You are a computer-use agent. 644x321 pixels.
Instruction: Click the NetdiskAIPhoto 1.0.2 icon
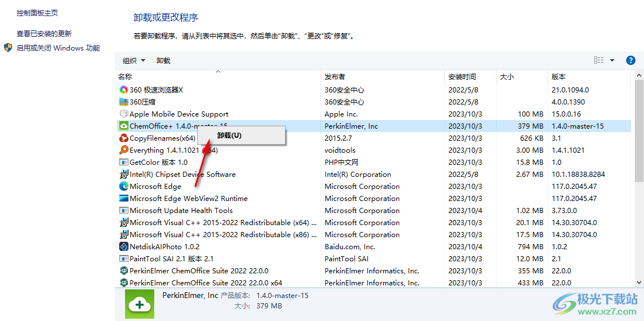click(124, 246)
